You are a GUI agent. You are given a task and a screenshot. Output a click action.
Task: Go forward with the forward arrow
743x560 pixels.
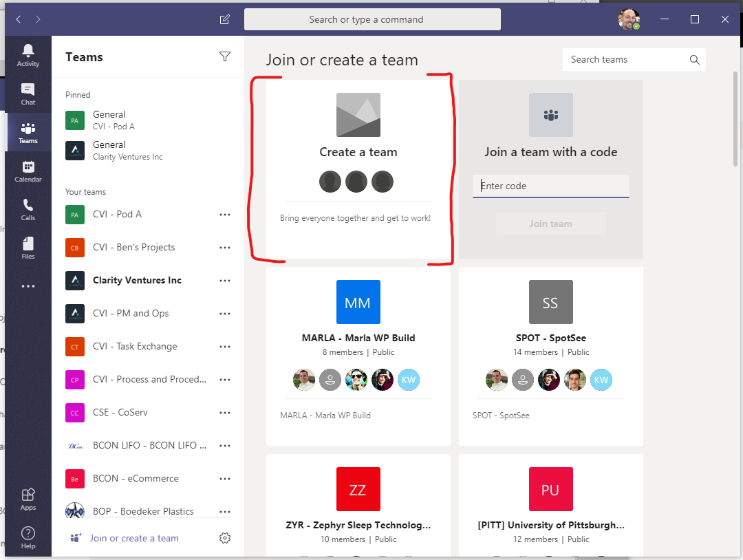pos(38,19)
